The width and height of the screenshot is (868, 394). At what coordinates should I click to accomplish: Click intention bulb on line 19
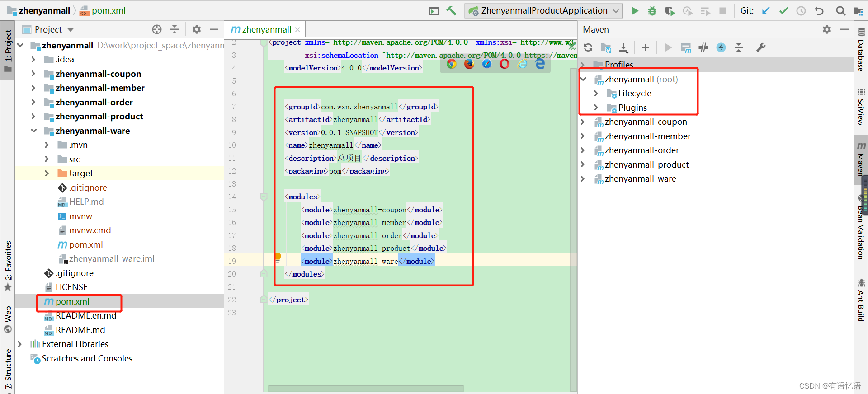[278, 258]
